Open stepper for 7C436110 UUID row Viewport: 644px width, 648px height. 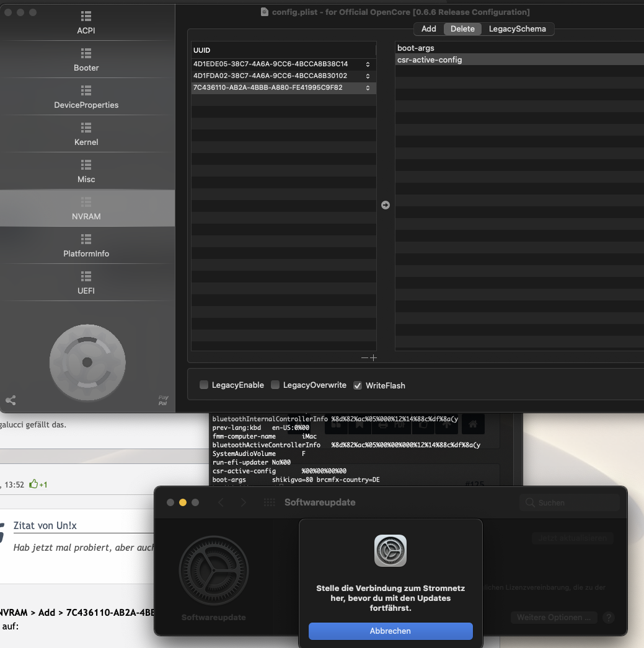point(368,88)
